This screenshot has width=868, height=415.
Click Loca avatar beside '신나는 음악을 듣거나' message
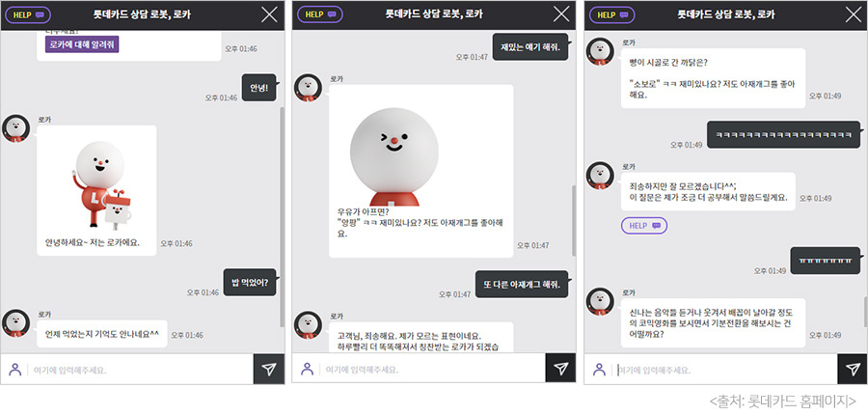coord(600,301)
